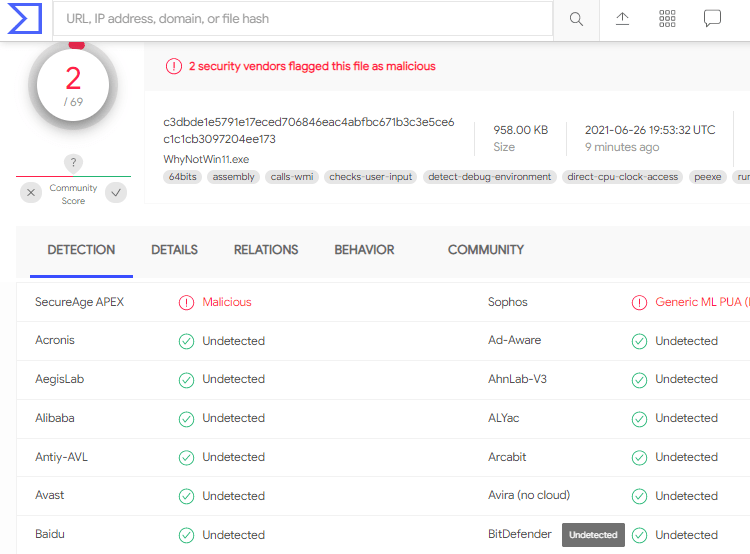Click the Baidu undetected check icon
Screen dimensions: 750x554
pos(186,535)
